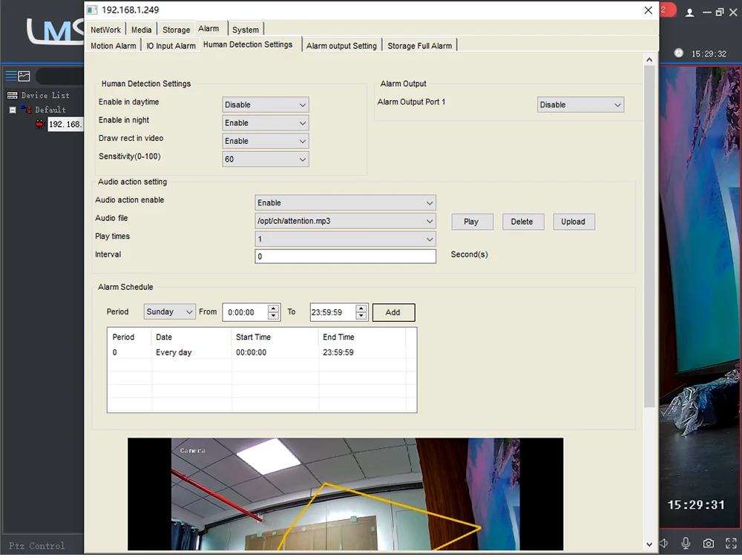Switch to Alarm output Setting sub-tab
This screenshot has height=560, width=742.
[341, 45]
